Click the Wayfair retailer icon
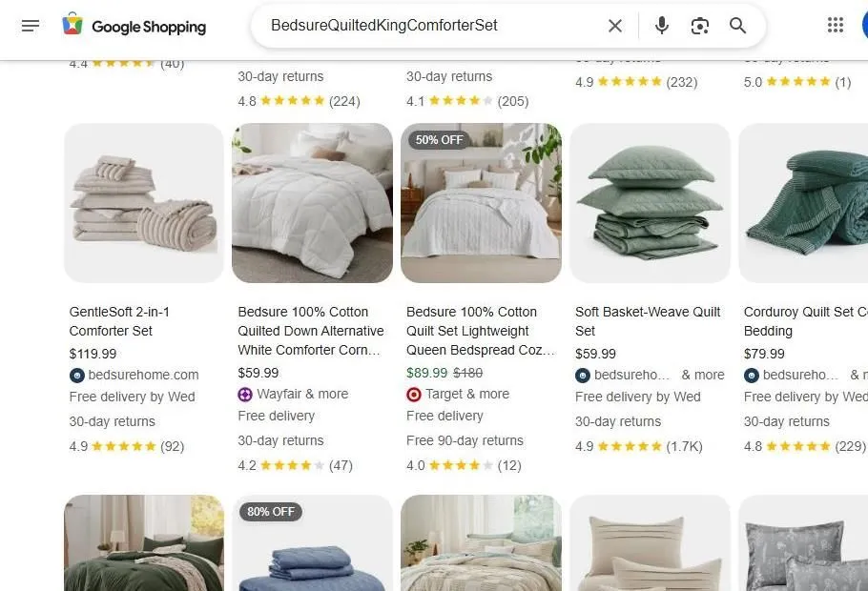The image size is (868, 591). (x=244, y=394)
